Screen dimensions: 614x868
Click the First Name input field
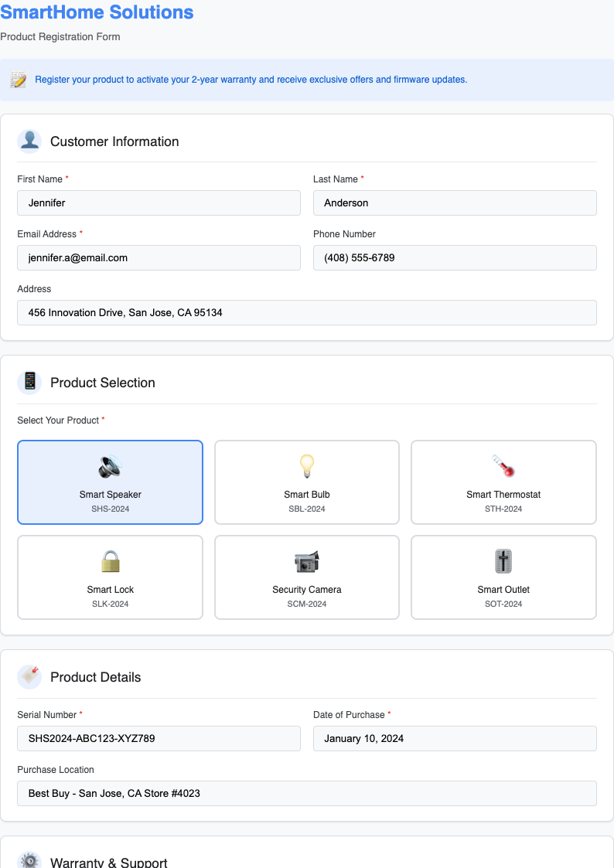coord(159,203)
